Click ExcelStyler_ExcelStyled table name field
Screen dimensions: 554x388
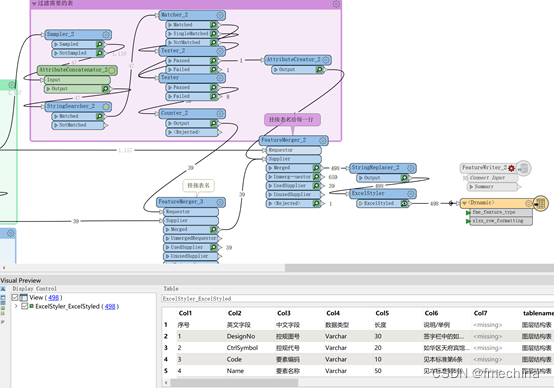358,299
